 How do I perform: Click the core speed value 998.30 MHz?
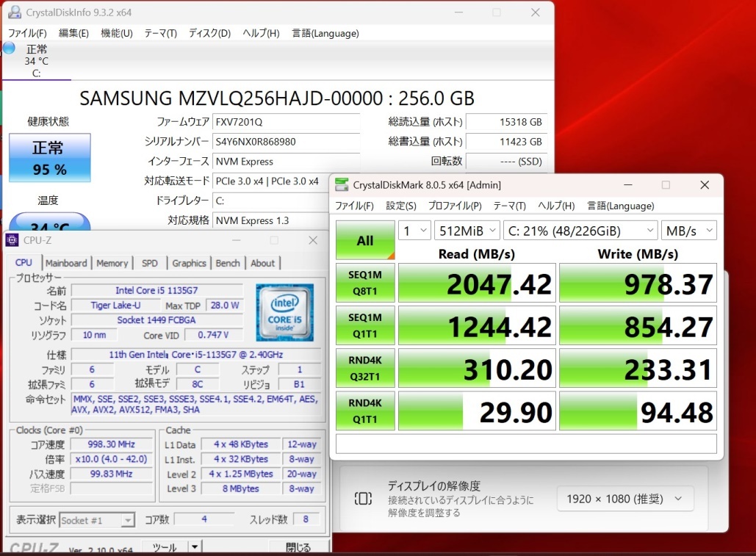[112, 444]
